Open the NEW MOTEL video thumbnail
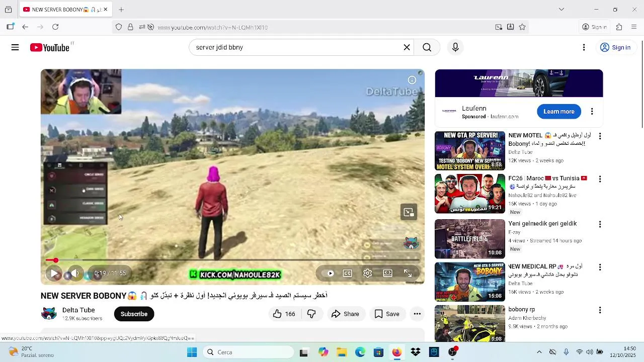Screen dimensions: 644x362 [x=470, y=151]
